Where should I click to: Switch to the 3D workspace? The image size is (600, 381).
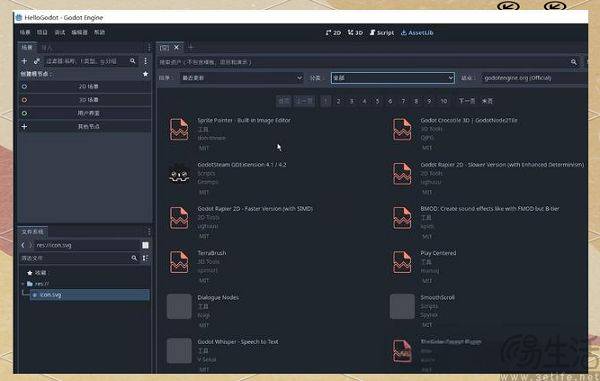[x=355, y=33]
